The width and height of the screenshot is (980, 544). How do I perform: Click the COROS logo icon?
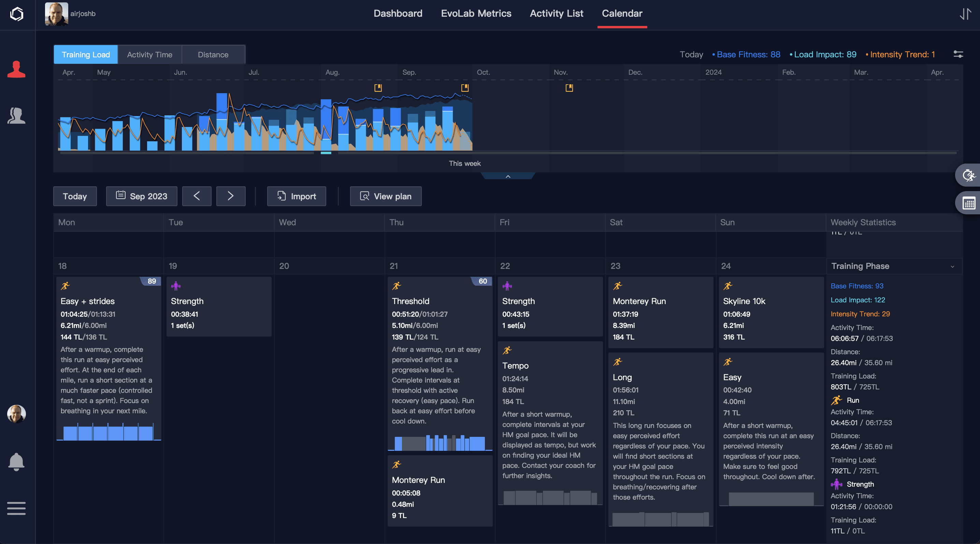[16, 14]
